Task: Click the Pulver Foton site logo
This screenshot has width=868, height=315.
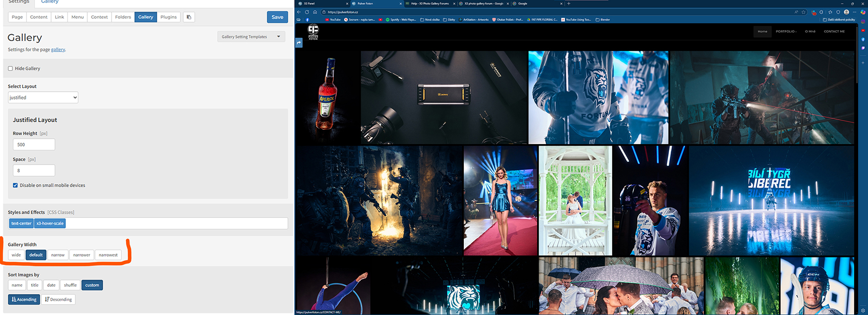Action: [313, 32]
